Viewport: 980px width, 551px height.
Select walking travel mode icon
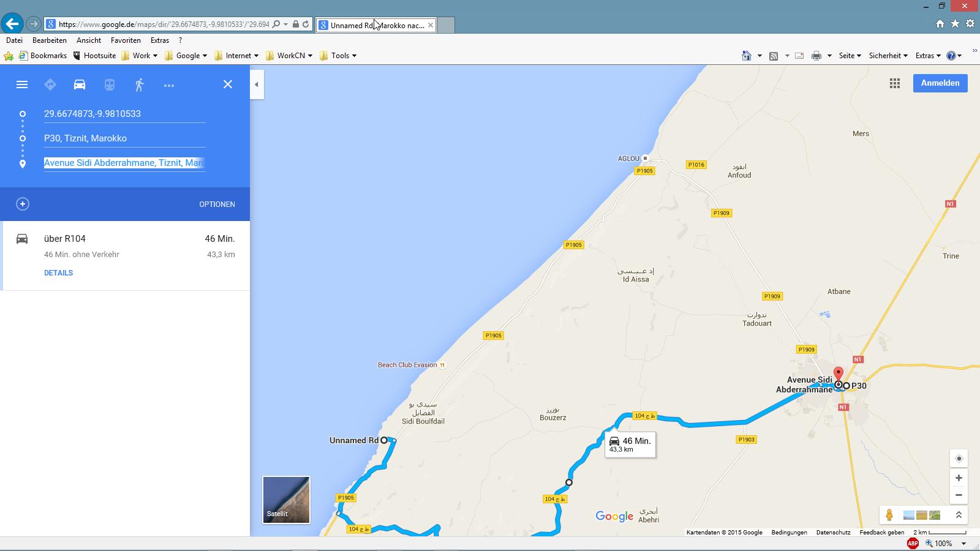tap(139, 84)
